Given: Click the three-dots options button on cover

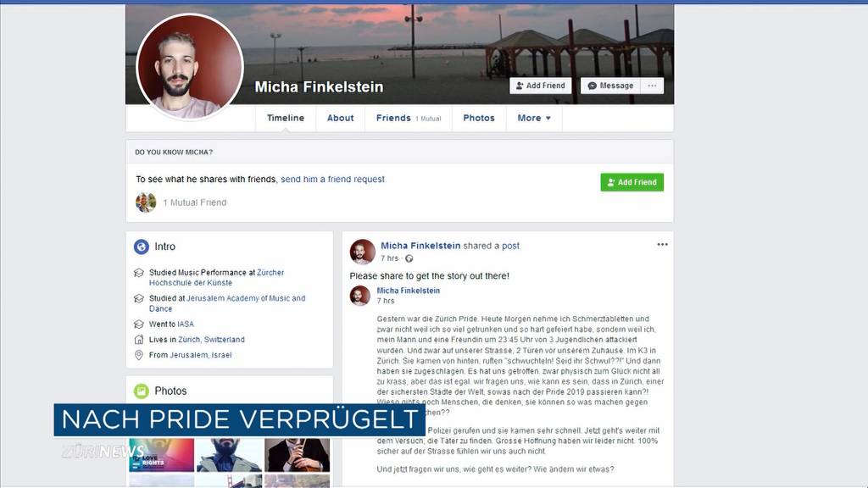Looking at the screenshot, I should [x=652, y=86].
